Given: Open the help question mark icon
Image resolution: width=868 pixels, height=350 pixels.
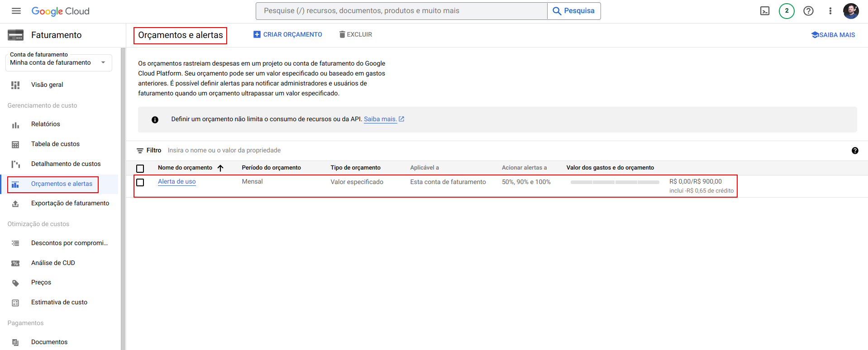Looking at the screenshot, I should (x=808, y=11).
